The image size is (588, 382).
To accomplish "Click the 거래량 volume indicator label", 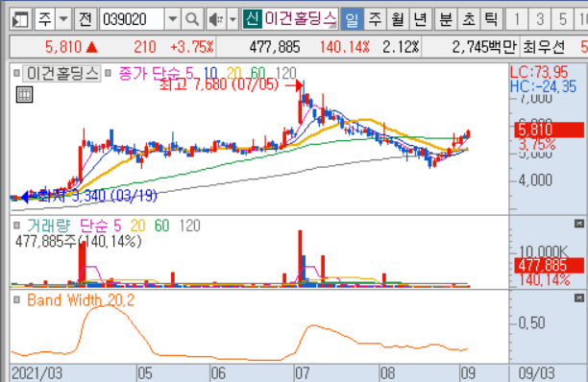I will (x=48, y=226).
